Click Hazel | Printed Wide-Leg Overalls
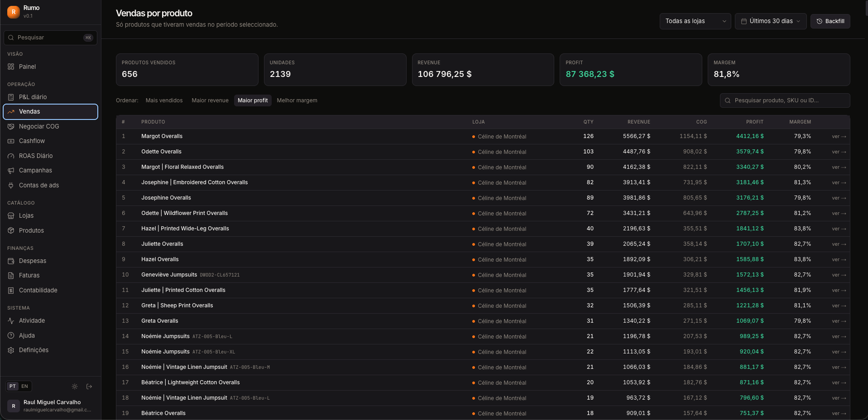 pos(185,229)
